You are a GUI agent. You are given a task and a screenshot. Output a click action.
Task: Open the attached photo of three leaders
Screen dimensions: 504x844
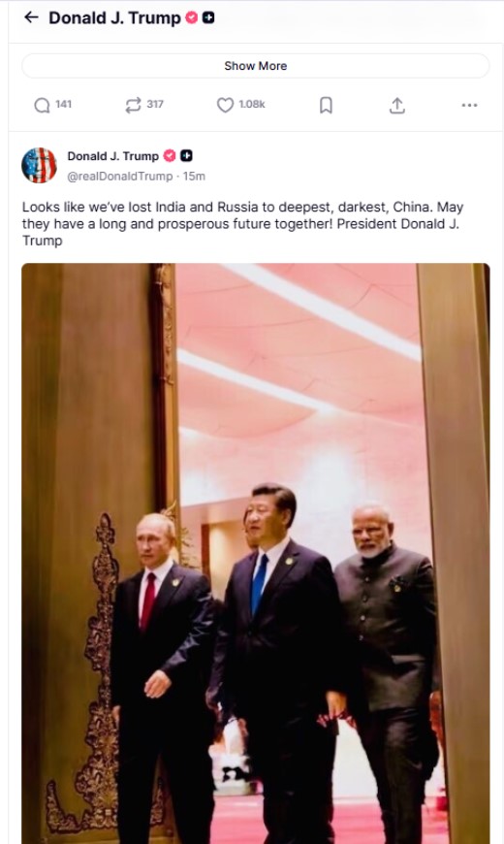256,553
